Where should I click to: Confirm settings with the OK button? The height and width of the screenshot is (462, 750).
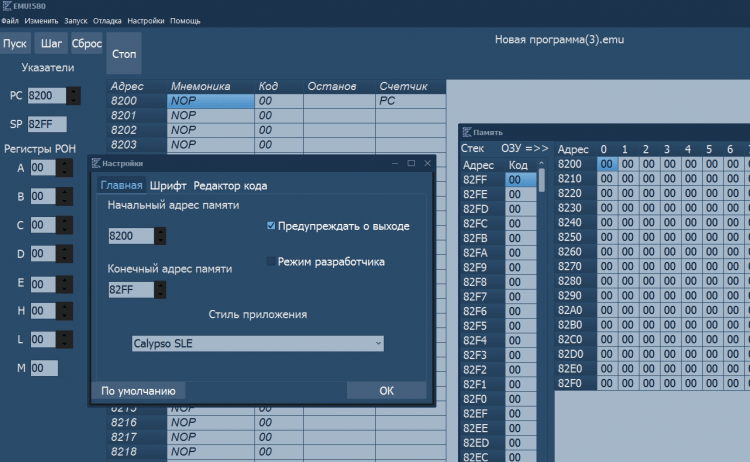coord(386,391)
